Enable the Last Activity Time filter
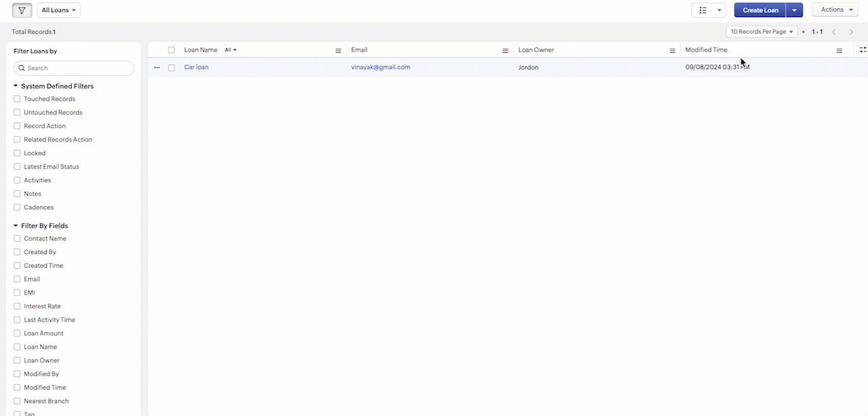 [18, 320]
